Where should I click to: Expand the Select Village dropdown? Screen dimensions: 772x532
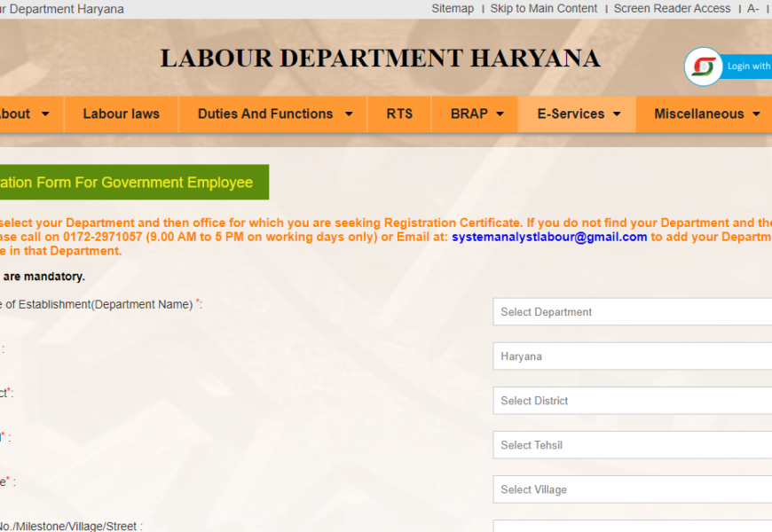pos(632,489)
